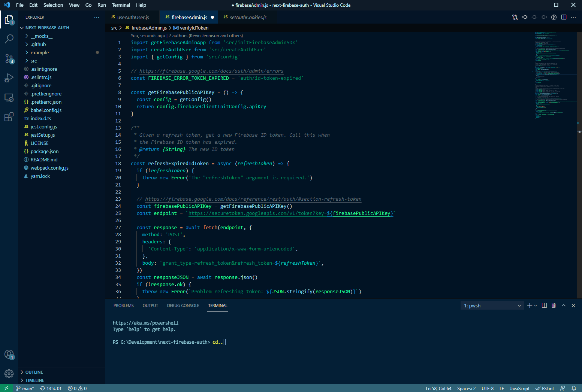Change UTF-8 encoding in status bar
Screen dimensions: 582x392
tap(488, 388)
